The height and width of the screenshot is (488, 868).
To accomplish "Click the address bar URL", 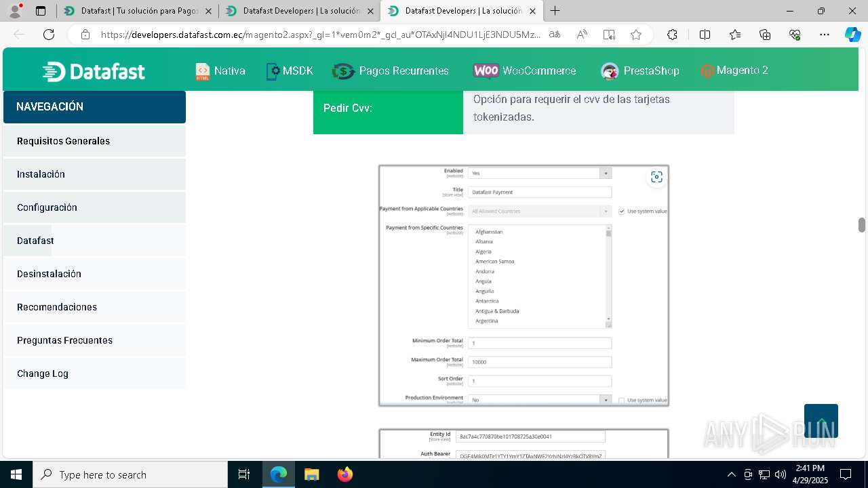I will tap(321, 35).
